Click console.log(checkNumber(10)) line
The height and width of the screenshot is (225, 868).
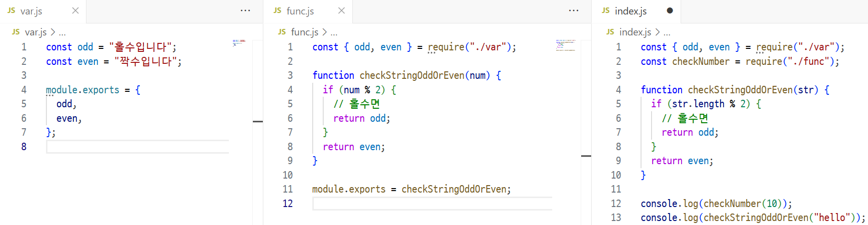click(717, 204)
